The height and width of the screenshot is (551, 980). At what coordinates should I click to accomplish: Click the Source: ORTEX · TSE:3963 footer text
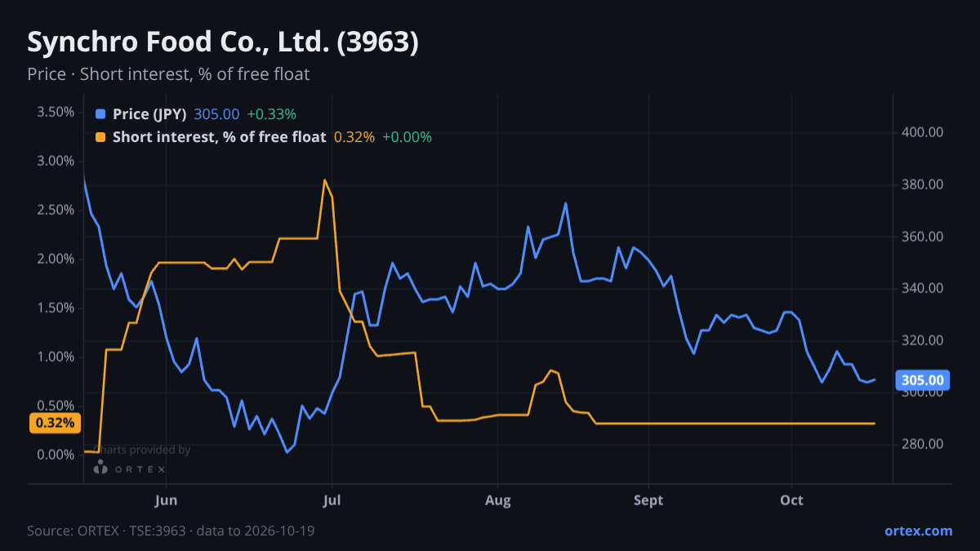click(x=171, y=531)
